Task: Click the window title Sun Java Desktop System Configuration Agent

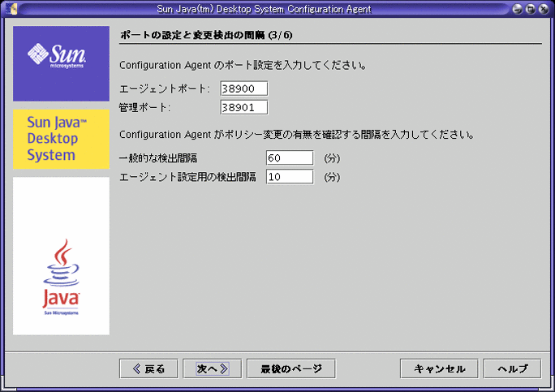Action: click(264, 9)
